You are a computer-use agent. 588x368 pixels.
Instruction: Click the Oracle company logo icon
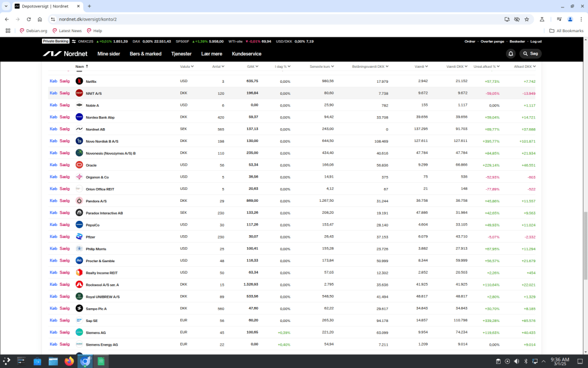pos(79,165)
